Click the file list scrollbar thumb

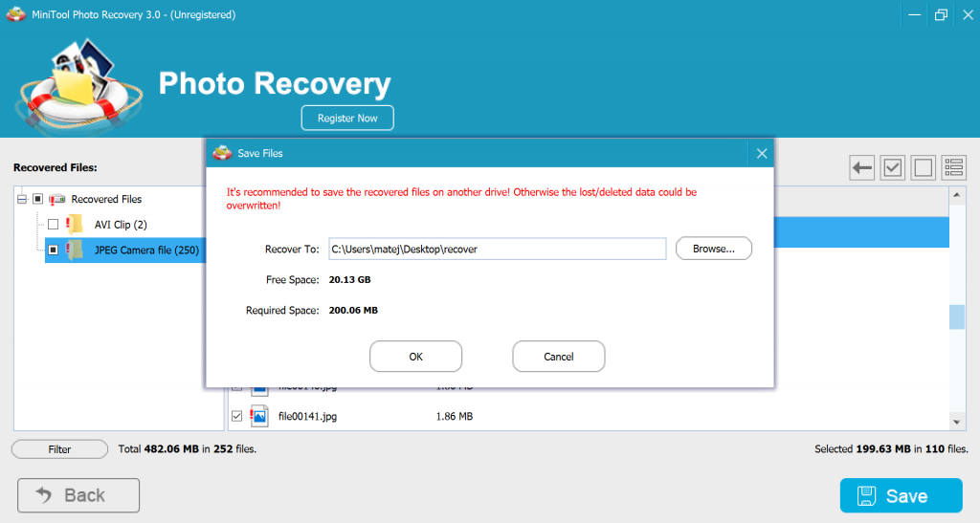(957, 316)
